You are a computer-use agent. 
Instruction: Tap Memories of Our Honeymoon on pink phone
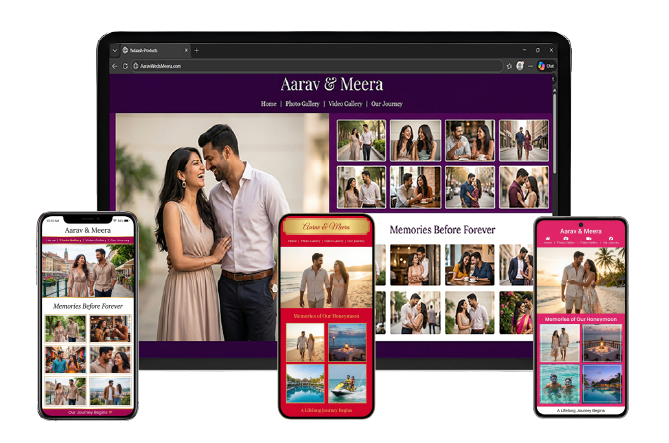[581, 319]
